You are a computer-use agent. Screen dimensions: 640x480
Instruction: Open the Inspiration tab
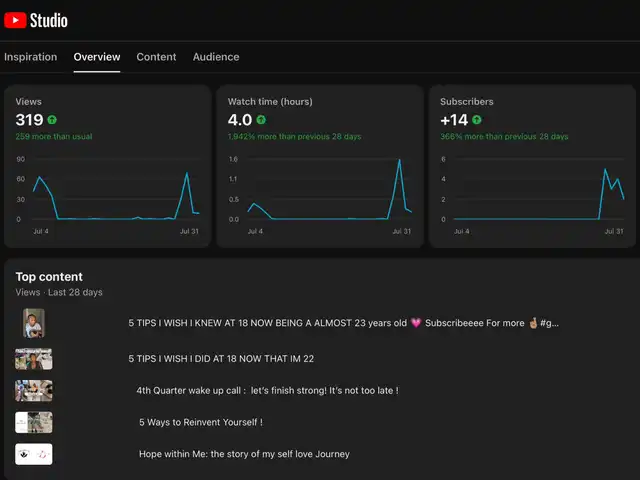point(30,57)
